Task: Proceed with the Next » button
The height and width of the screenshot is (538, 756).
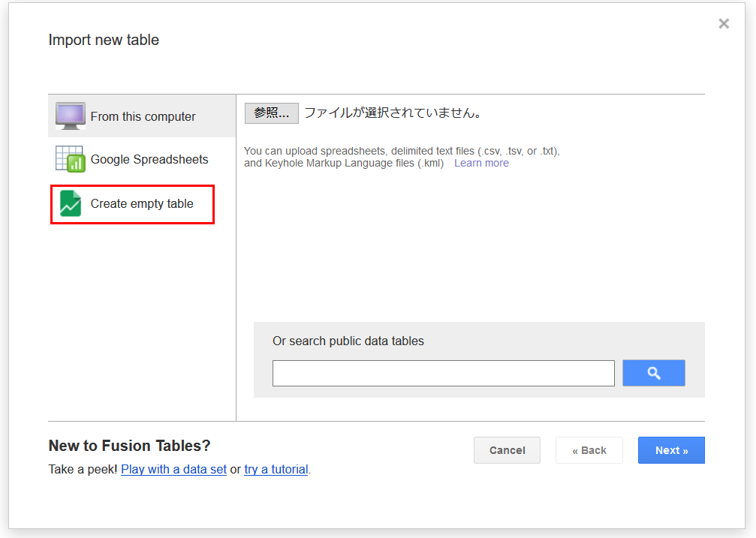Action: [672, 450]
